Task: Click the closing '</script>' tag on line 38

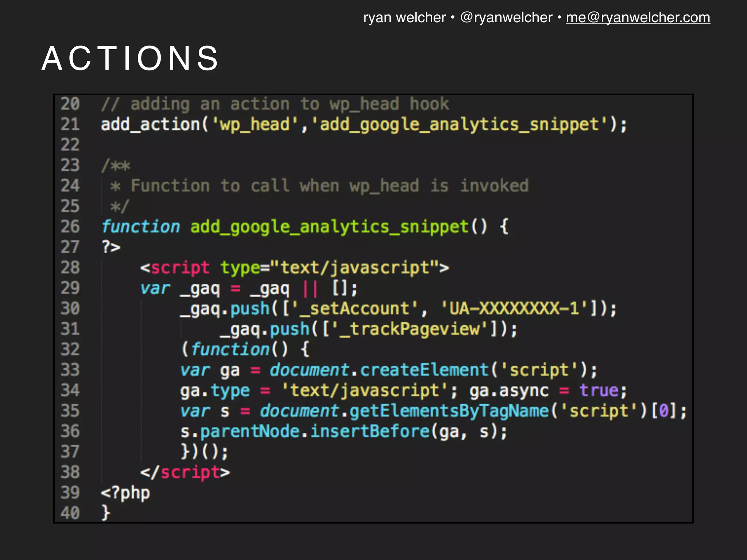Action: [185, 472]
